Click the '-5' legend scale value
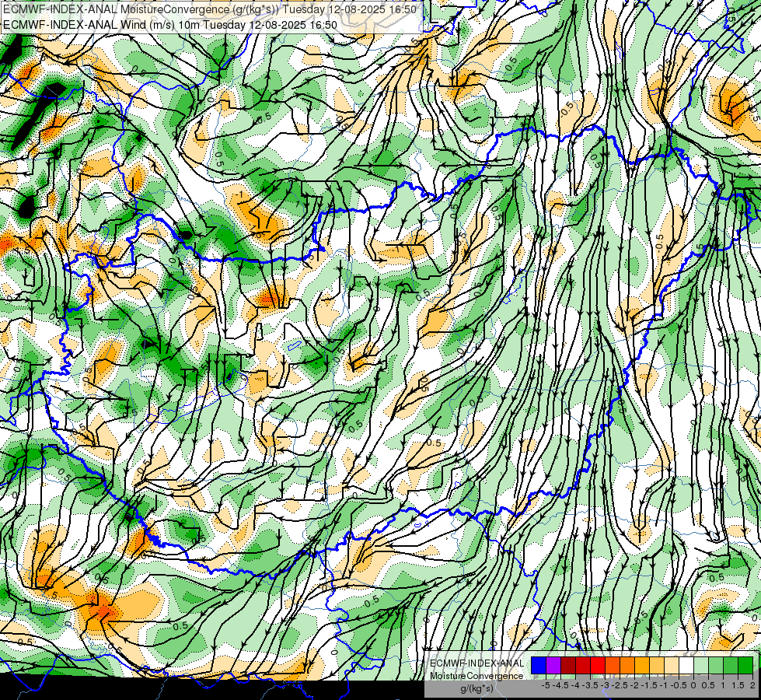This screenshot has height=700, width=761. [x=546, y=685]
